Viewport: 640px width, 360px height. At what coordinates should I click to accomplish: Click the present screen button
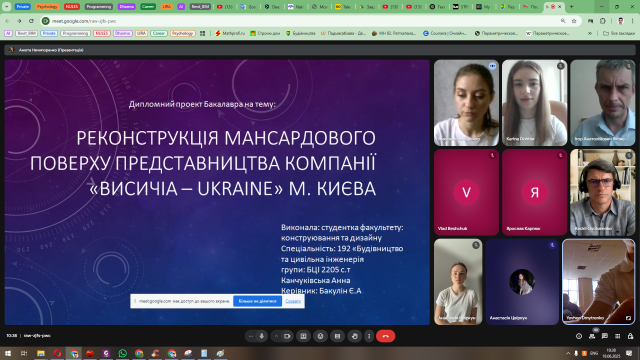click(303, 336)
